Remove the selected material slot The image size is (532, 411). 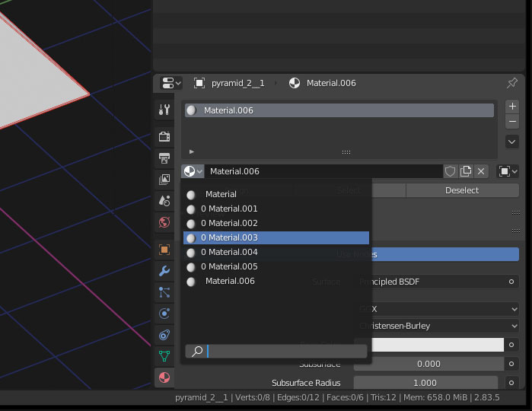coord(512,122)
